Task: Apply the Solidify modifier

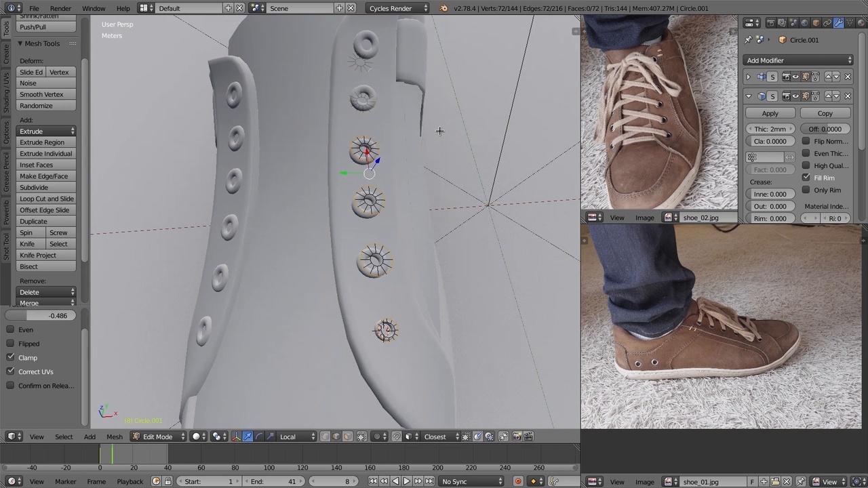Action: [770, 113]
